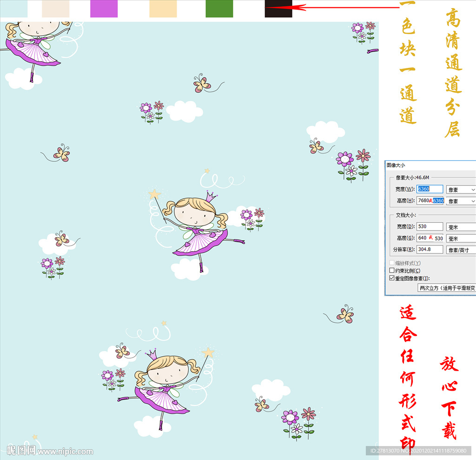Click the black color swatch

(278, 8)
